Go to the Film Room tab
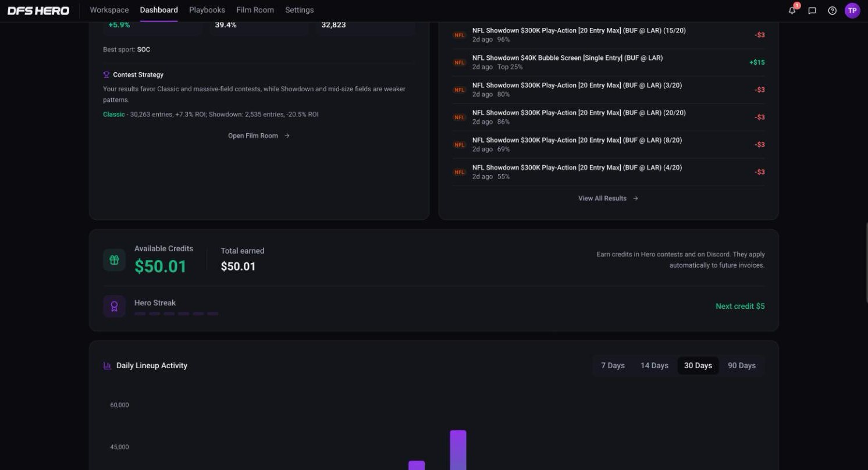This screenshot has width=868, height=470. point(255,10)
